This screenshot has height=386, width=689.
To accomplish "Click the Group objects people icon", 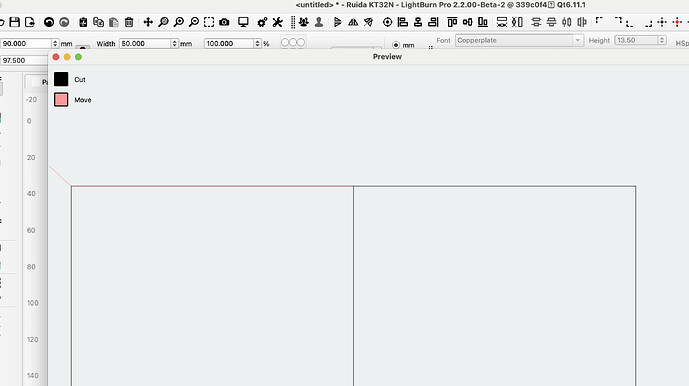I will 303,22.
